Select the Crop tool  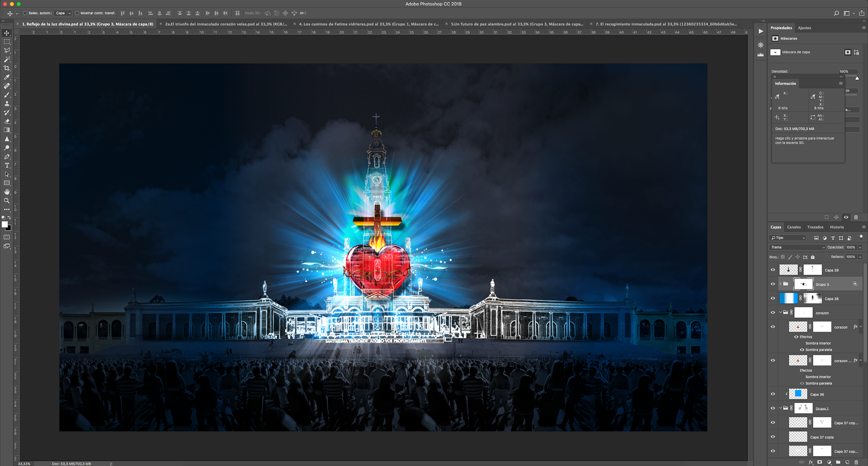coord(7,68)
